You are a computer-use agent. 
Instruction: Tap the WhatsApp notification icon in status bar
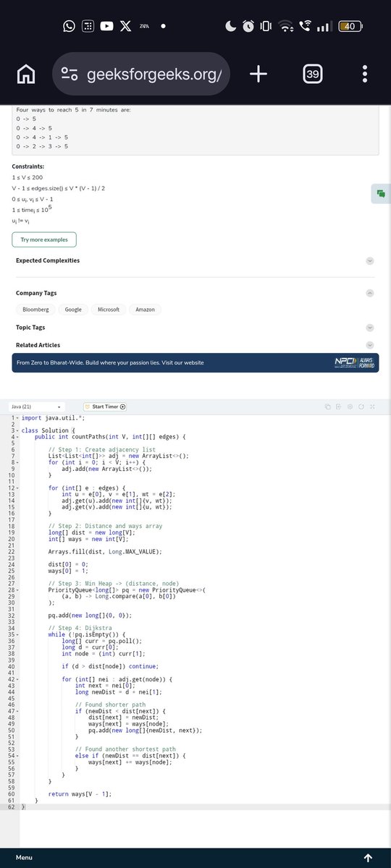[69, 26]
